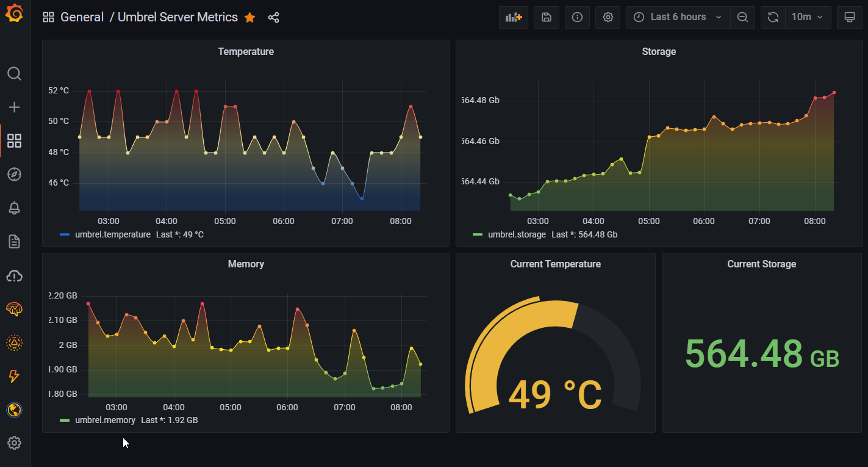Open the Storage panel title menu
Screen dimensions: 868x467
[x=659, y=52]
